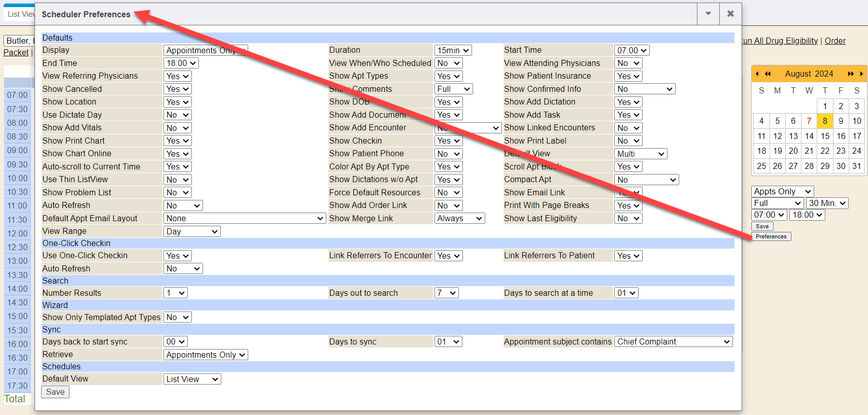868x415 pixels.
Task: Close the Scheduler Preferences dialog
Action: click(x=730, y=14)
